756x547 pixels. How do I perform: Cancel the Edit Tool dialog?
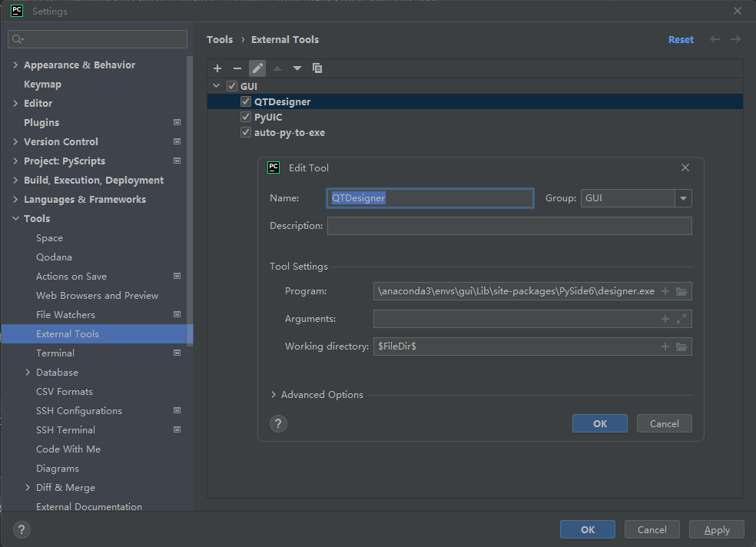coord(665,423)
